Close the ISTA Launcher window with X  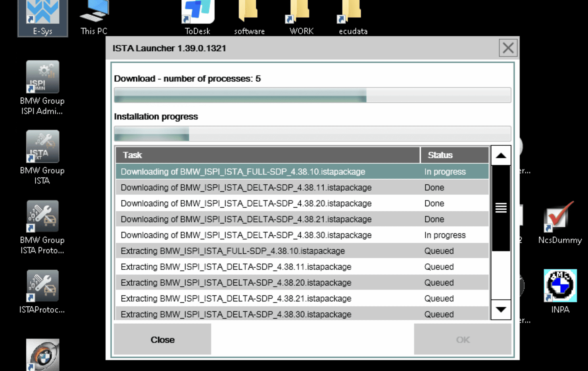click(508, 48)
